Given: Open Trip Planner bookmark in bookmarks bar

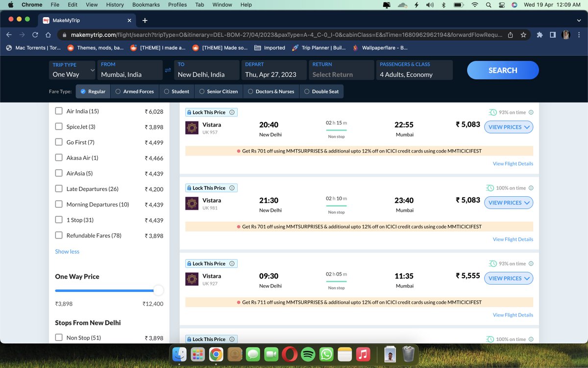Looking at the screenshot, I should pyautogui.click(x=319, y=48).
